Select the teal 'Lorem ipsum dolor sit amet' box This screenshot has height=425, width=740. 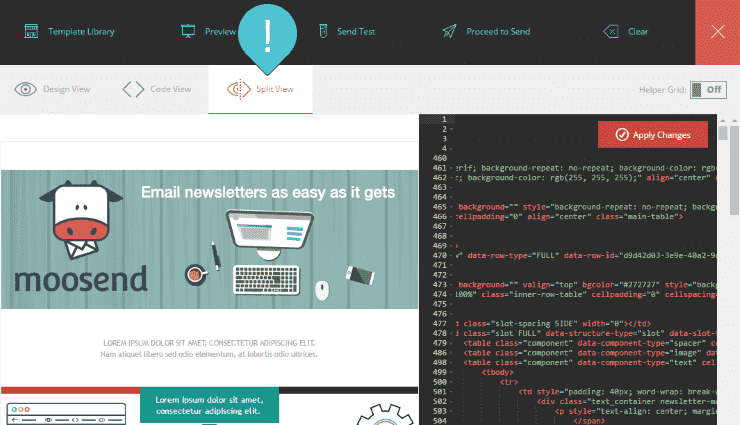click(209, 405)
